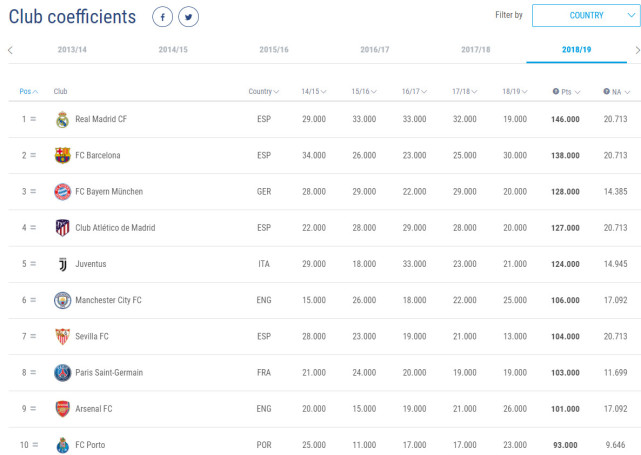Click Atlético's 127.000 points total
Viewport: 641px width, 455px height.
565,228
